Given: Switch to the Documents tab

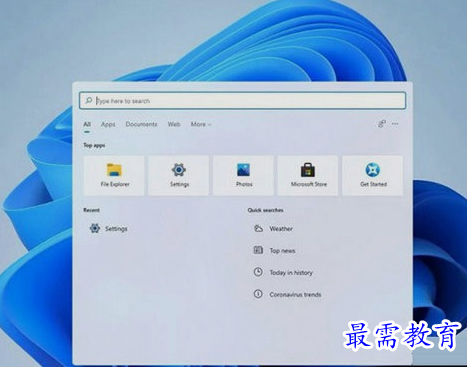Looking at the screenshot, I should (141, 124).
